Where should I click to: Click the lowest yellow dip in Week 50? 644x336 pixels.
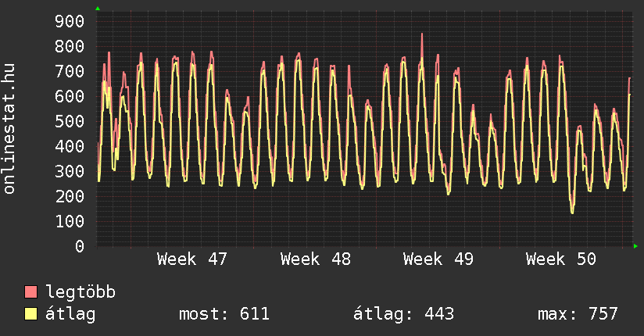(572, 212)
